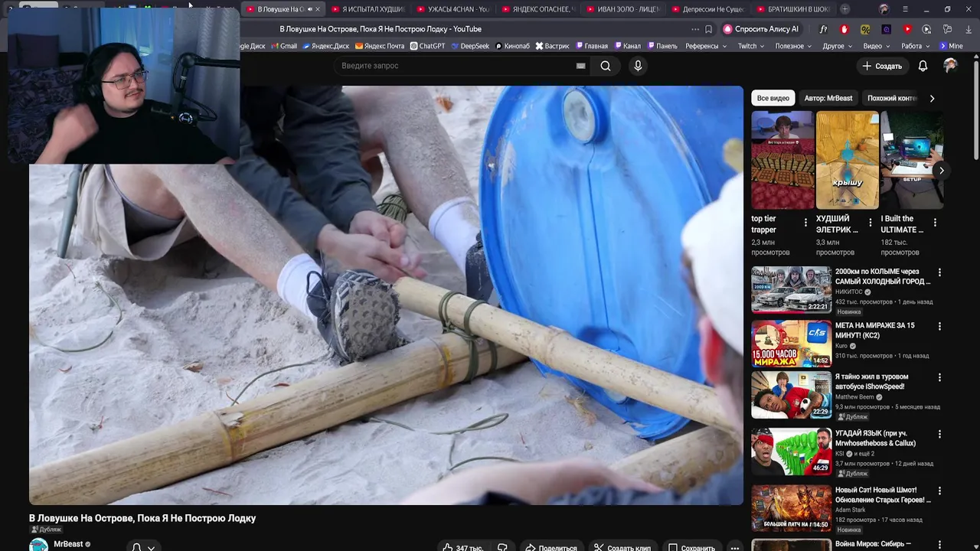Screen dimensions: 980x551
Task: Open 'I Built the ULTIMATE' short thumbnail
Action: coord(912,160)
